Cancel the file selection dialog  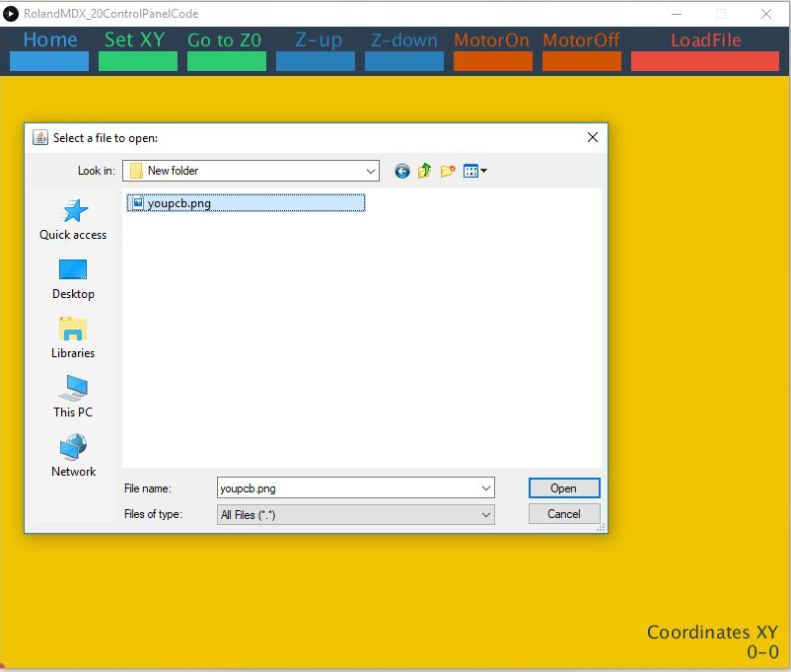pyautogui.click(x=564, y=514)
